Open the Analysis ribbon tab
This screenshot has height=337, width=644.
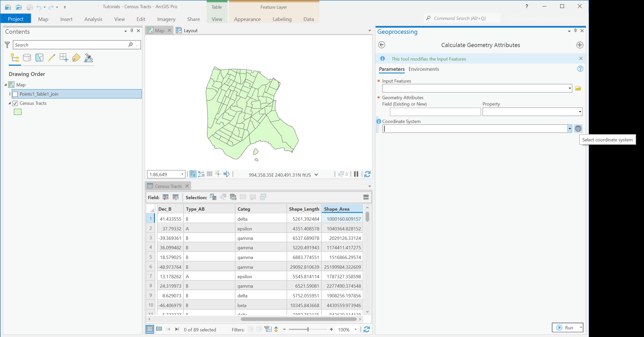(93, 19)
